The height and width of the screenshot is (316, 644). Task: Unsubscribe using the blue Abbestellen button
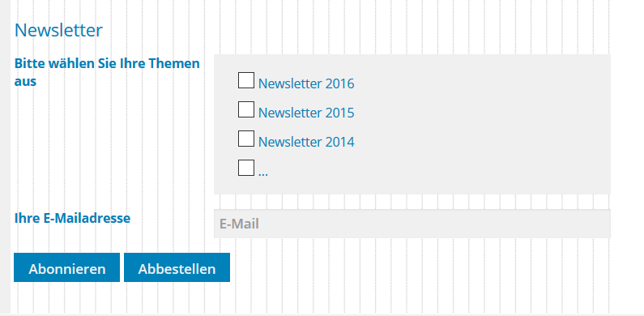177,267
